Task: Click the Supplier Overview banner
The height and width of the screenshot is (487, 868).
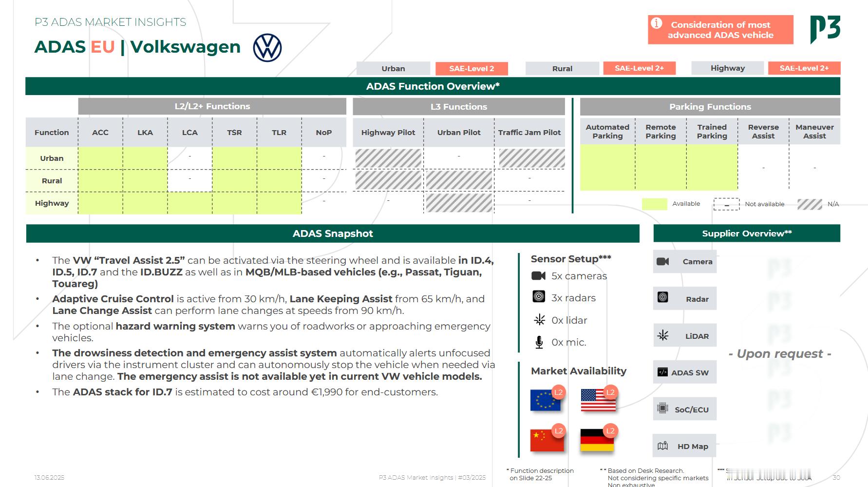Action: tap(747, 234)
